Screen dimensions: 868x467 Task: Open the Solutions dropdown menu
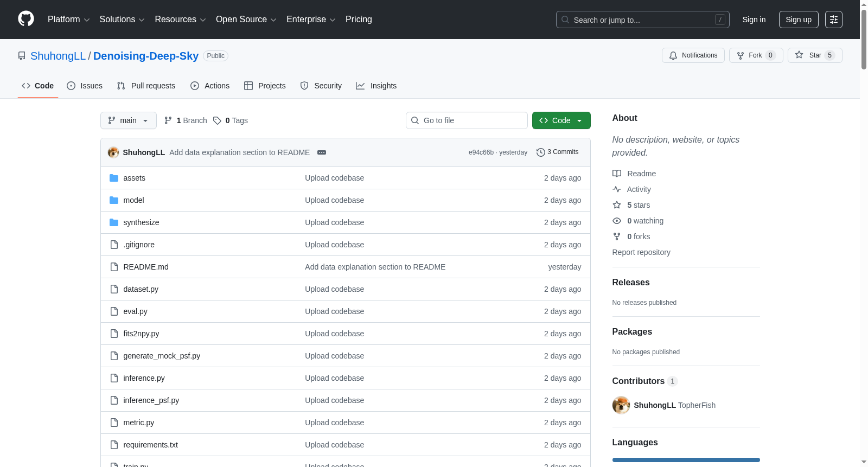tap(122, 20)
